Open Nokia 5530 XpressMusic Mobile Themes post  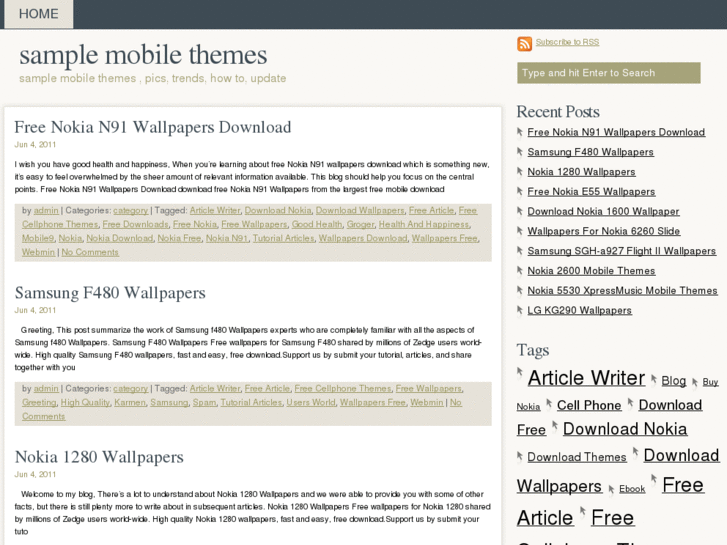[x=622, y=290]
